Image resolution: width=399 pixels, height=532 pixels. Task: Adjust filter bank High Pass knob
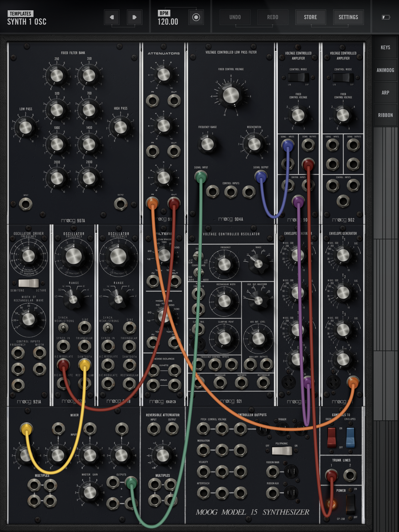[121, 127]
